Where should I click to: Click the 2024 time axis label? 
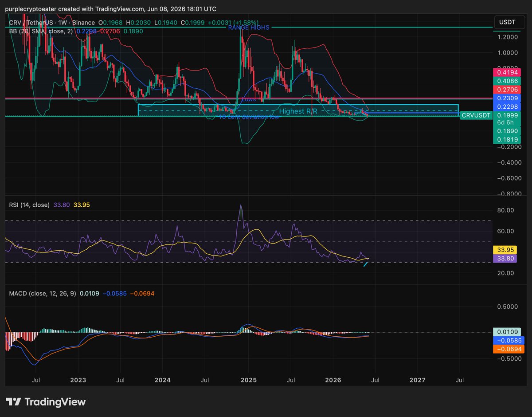coord(163,380)
